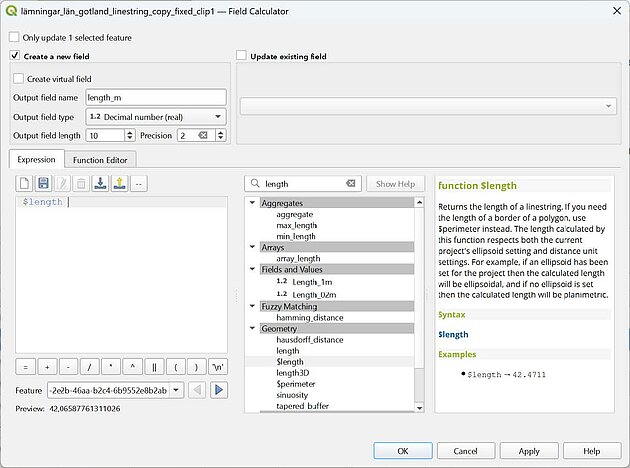The width and height of the screenshot is (630, 468).
Task: Insert the string concatenation operator
Action: 154,367
